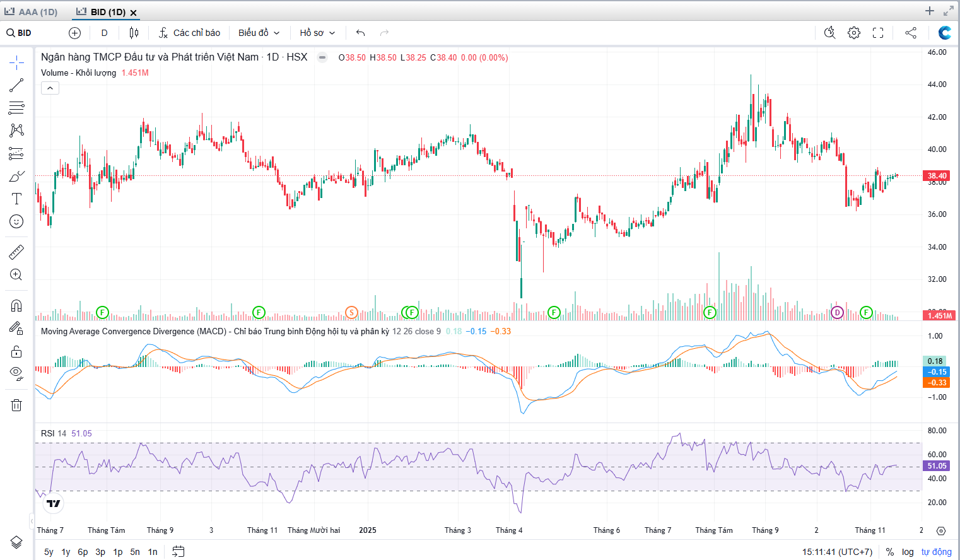This screenshot has width=960, height=560.
Task: Click the trash icon to remove drawings
Action: coord(16,405)
